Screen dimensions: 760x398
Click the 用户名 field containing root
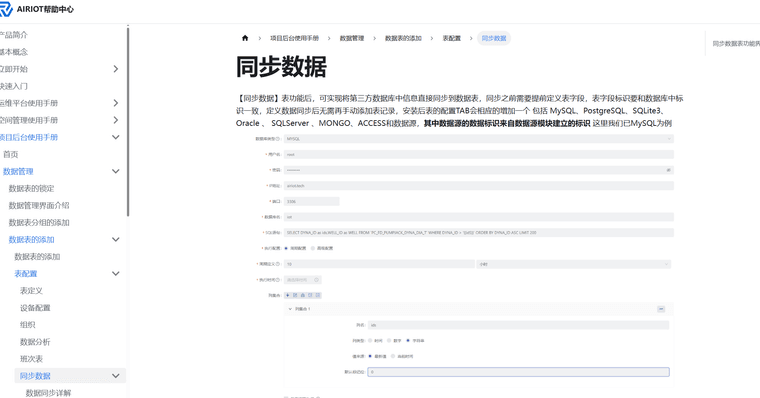coord(479,155)
